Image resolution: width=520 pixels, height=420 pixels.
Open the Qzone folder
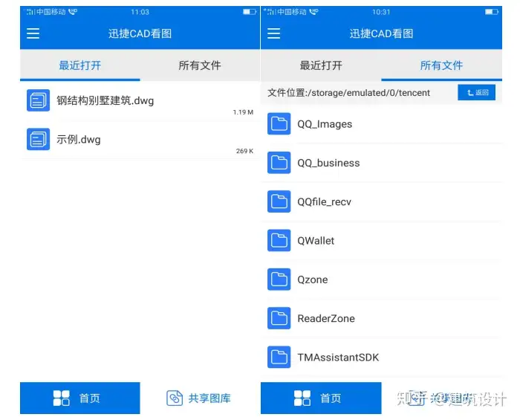click(381, 280)
